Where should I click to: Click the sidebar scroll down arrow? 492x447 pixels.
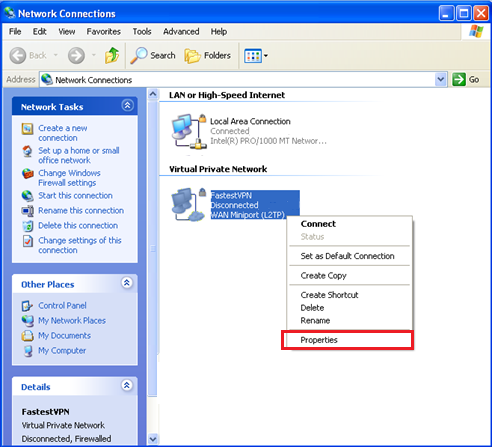(153, 438)
